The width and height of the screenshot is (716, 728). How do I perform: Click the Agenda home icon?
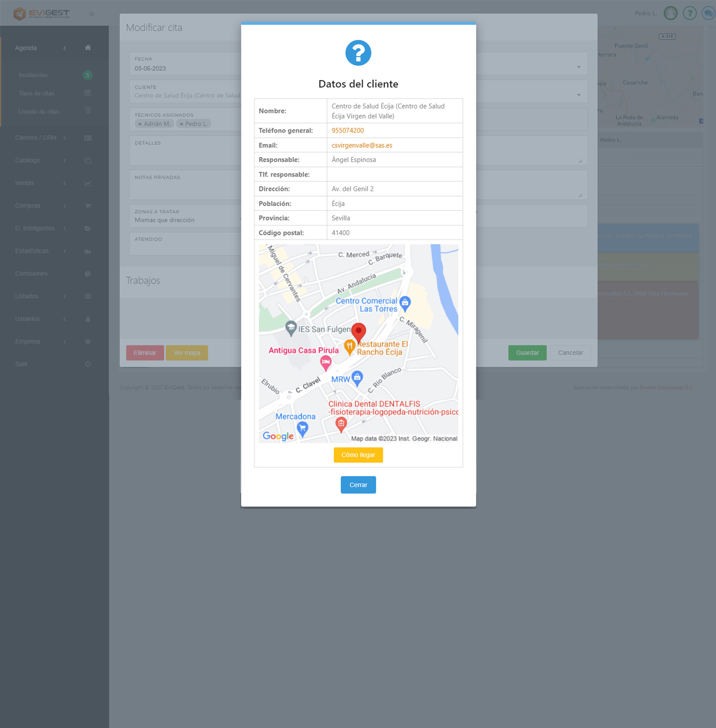[x=88, y=48]
